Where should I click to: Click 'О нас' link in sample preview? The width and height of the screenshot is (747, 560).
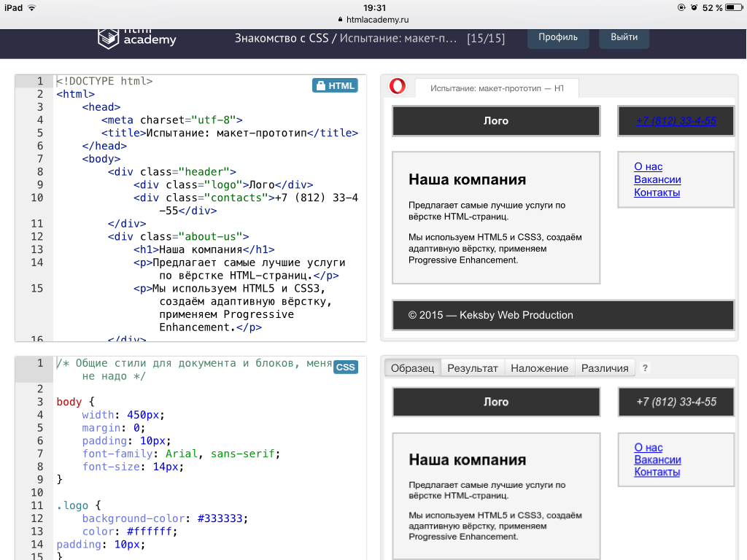click(649, 448)
